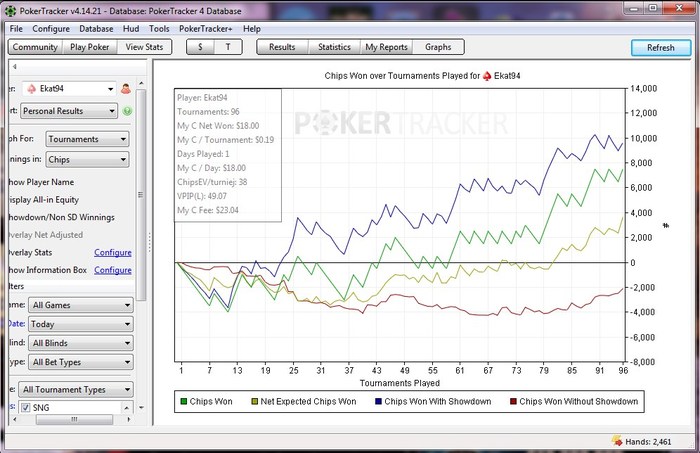Click the sidebar horizontal scrollbar thumb
Image resolution: width=700 pixels, height=453 pixels.
[x=75, y=420]
